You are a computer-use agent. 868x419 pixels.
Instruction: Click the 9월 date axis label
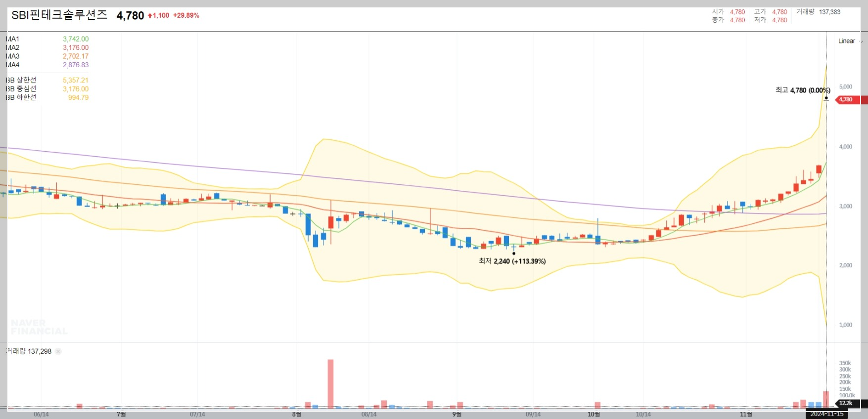pos(457,414)
